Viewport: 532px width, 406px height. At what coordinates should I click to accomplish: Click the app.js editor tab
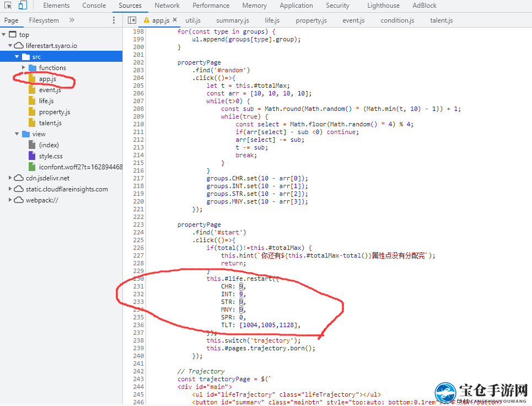(x=160, y=20)
